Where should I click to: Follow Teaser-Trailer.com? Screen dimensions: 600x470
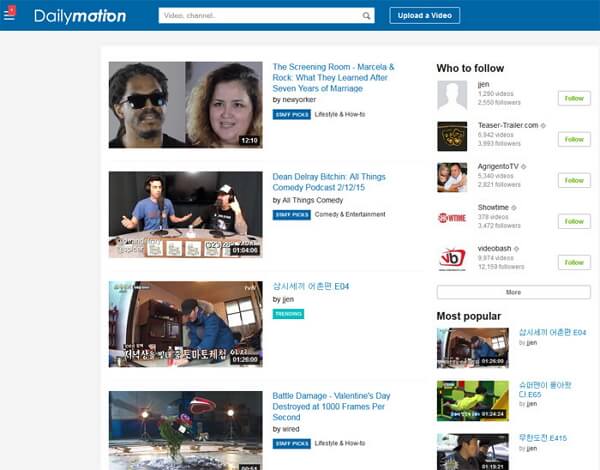pyautogui.click(x=574, y=139)
